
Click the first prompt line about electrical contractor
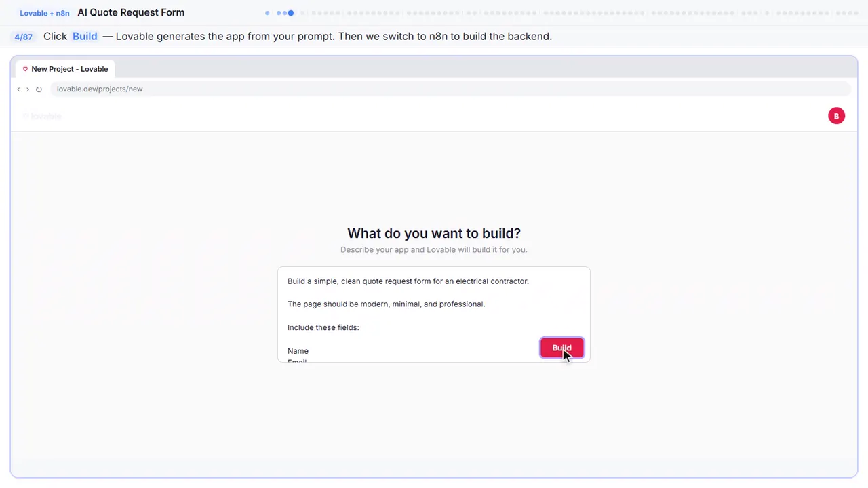(x=408, y=281)
